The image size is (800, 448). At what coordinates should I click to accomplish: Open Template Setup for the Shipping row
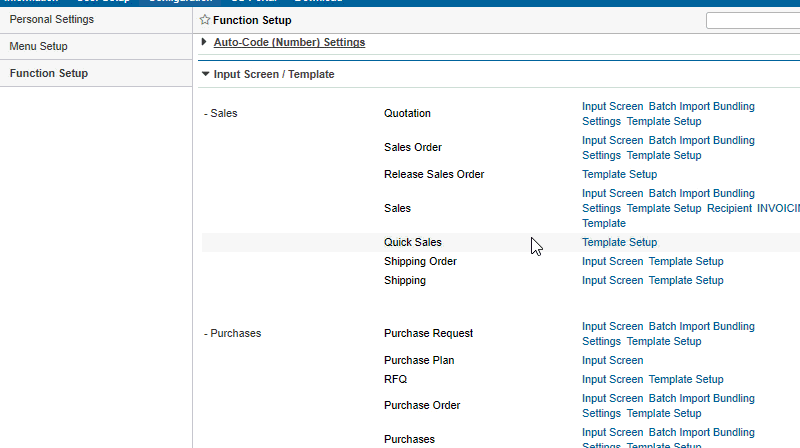[x=685, y=280]
